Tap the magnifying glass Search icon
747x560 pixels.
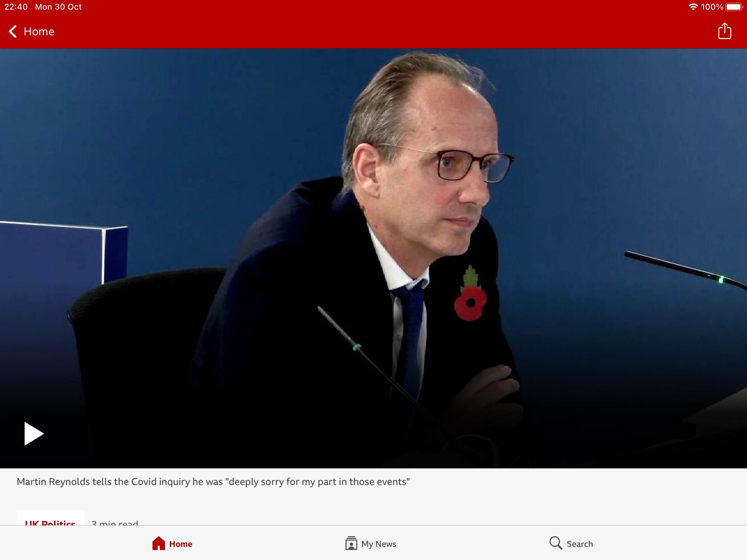pyautogui.click(x=556, y=543)
